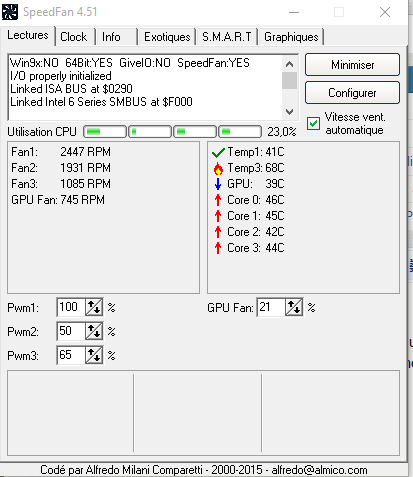Viewport: 413px width, 477px height.
Task: Click the red up arrow beside Core 3
Action: click(218, 248)
